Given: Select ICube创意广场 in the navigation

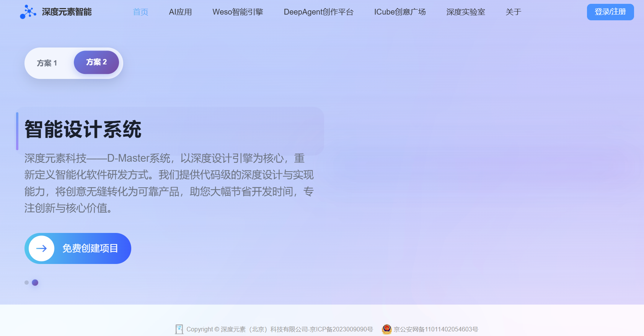Looking at the screenshot, I should 399,12.
